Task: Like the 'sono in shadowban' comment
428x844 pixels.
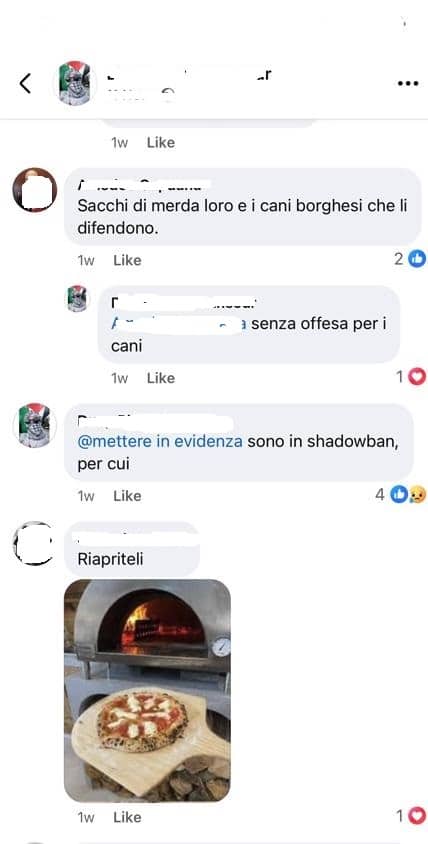Action: (127, 496)
